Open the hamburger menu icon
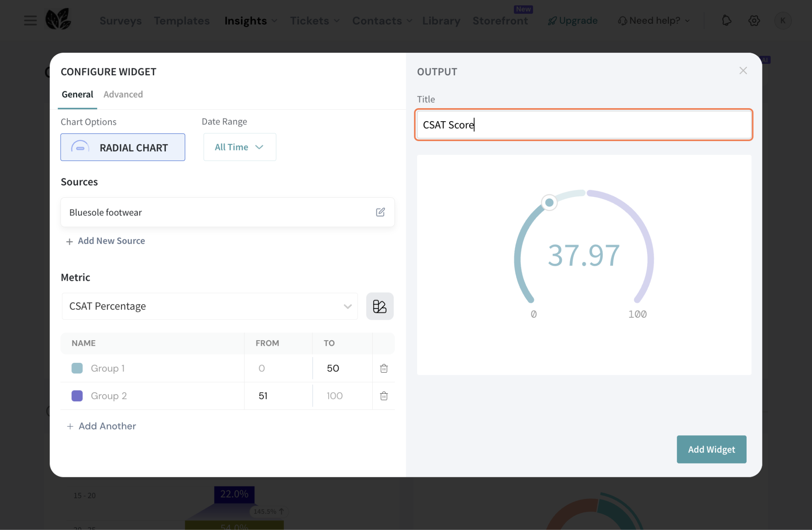Viewport: 812px width, 530px height. pos(30,21)
